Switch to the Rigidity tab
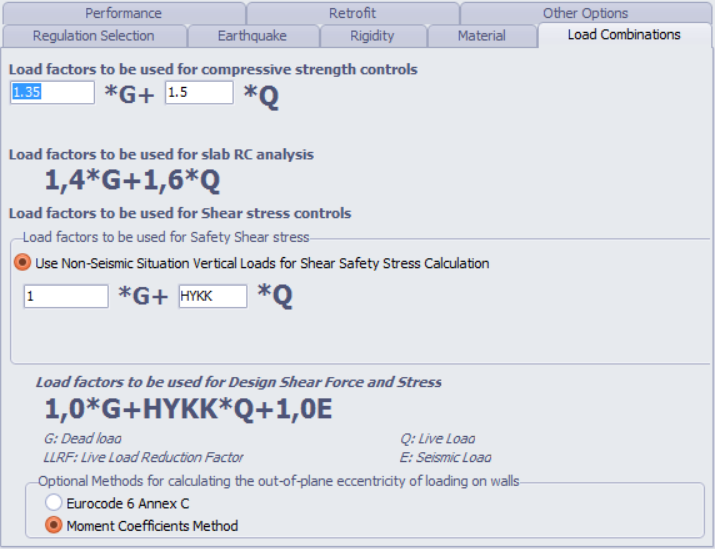Image resolution: width=715 pixels, height=549 pixels. tap(372, 36)
